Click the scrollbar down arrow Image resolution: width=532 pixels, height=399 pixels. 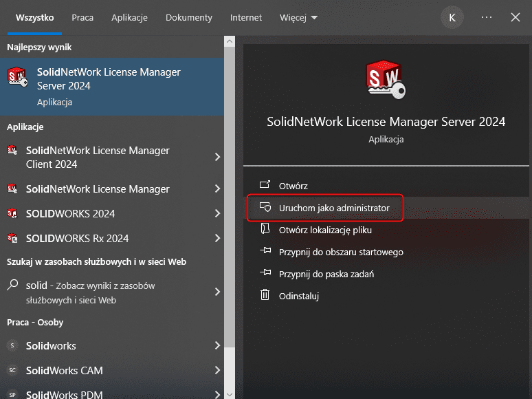[x=230, y=395]
